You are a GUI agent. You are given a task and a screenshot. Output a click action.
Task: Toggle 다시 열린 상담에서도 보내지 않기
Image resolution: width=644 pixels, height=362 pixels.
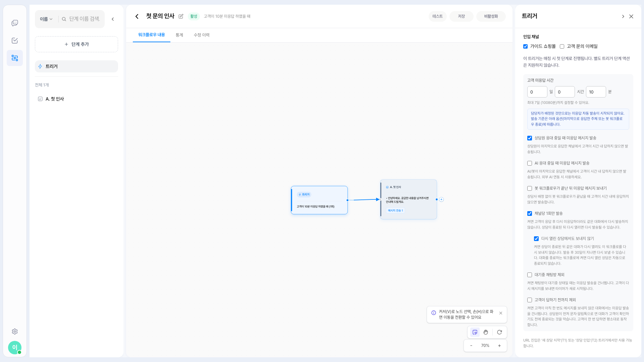pos(536,239)
